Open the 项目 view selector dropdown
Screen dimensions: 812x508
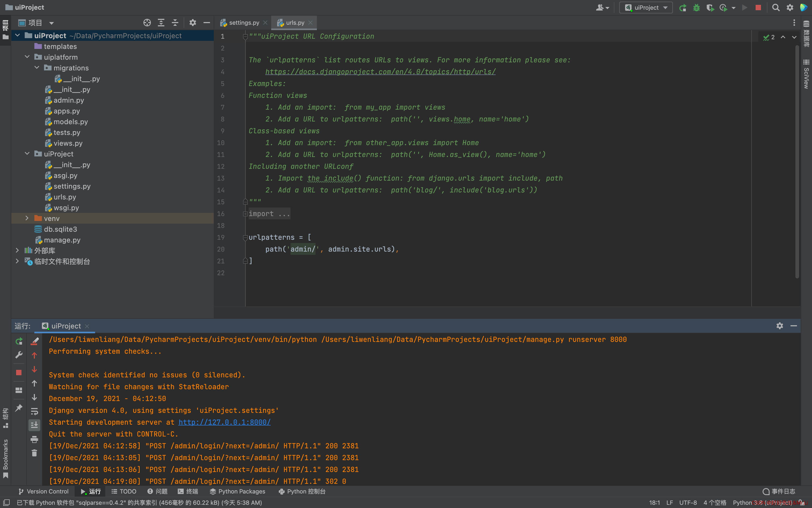click(36, 23)
